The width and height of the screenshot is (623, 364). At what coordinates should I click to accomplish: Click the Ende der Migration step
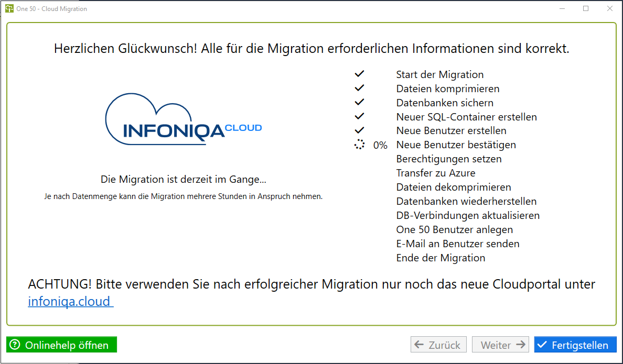click(x=441, y=258)
